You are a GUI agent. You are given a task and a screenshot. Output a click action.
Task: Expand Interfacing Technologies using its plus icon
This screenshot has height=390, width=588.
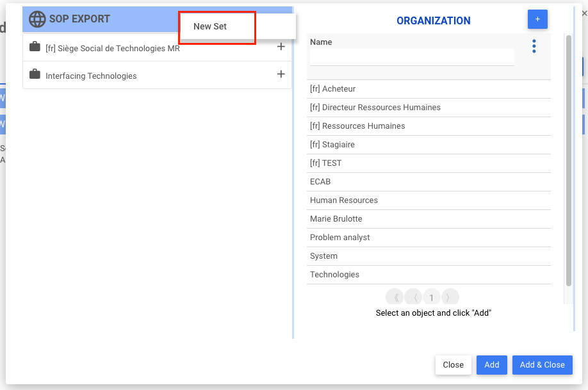(x=281, y=74)
